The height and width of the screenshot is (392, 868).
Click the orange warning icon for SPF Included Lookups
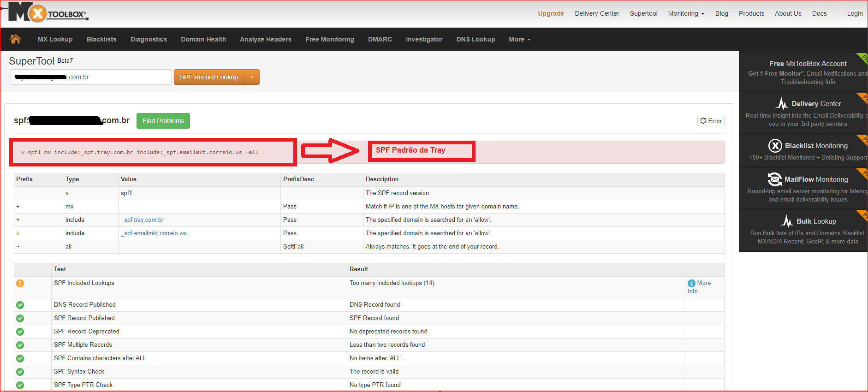coord(20,283)
